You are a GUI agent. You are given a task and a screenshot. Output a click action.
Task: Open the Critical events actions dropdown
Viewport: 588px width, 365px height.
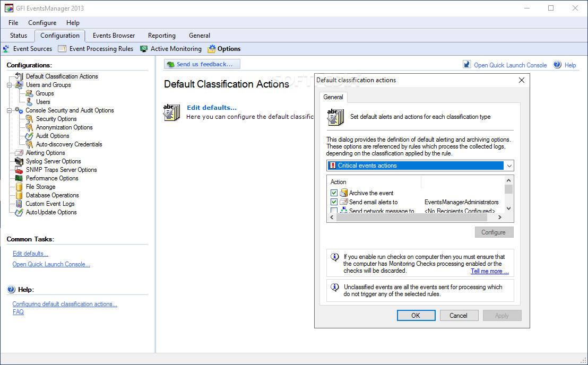[x=509, y=166]
